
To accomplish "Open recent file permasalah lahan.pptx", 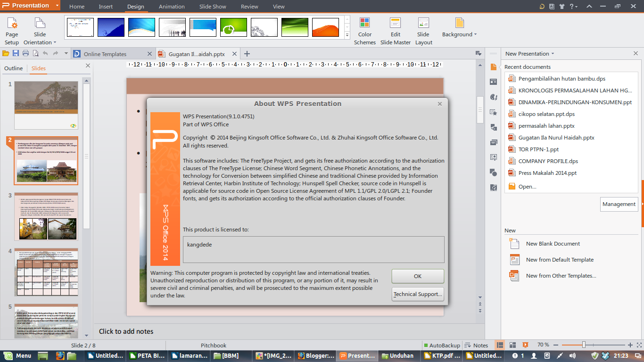I will click(546, 126).
